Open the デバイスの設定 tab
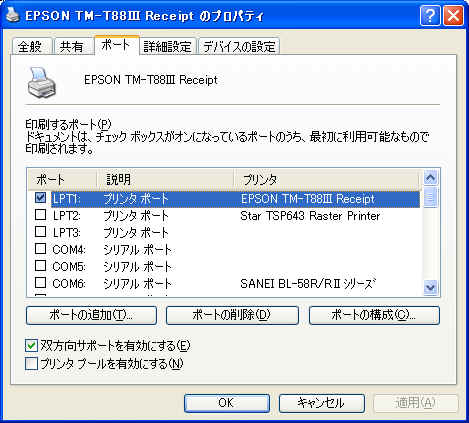This screenshot has height=423, width=469. click(x=239, y=46)
